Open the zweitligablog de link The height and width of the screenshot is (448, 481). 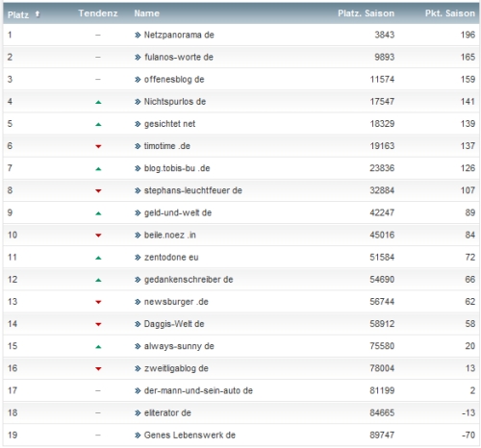coord(176,368)
